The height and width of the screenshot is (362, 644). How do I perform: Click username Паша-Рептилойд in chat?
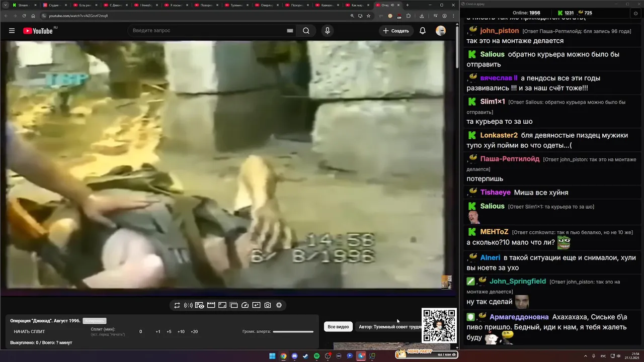tap(510, 159)
